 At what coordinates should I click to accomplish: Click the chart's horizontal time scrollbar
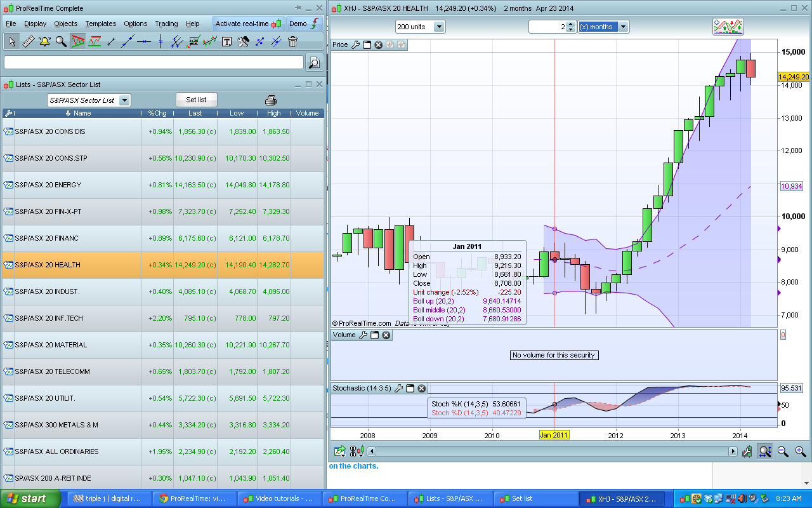pos(551,451)
